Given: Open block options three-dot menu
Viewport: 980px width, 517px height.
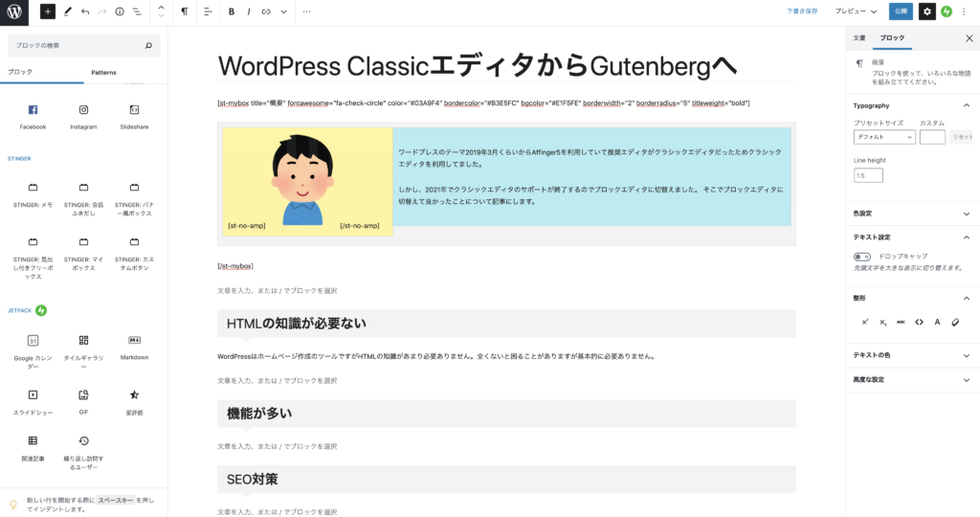Looking at the screenshot, I should (x=306, y=11).
